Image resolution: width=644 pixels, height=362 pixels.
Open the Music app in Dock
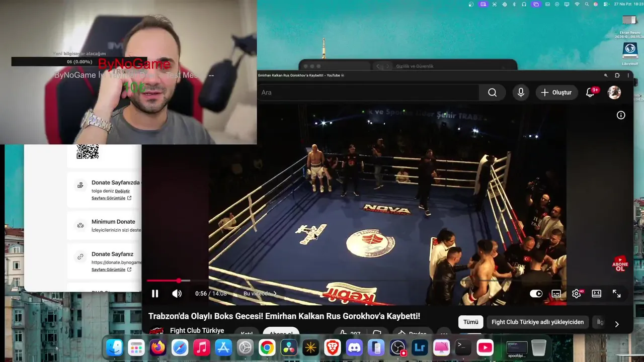[x=202, y=347]
